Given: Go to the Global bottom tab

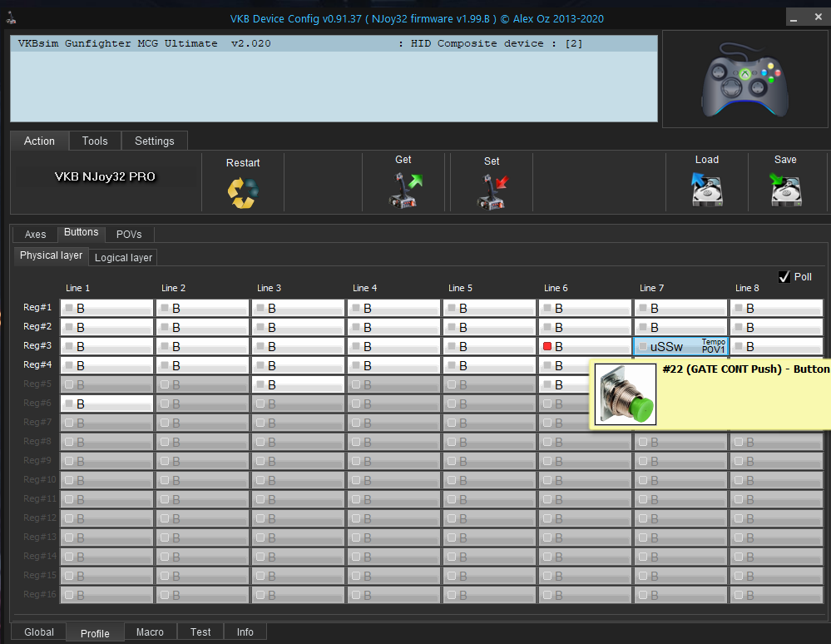Looking at the screenshot, I should [x=39, y=632].
